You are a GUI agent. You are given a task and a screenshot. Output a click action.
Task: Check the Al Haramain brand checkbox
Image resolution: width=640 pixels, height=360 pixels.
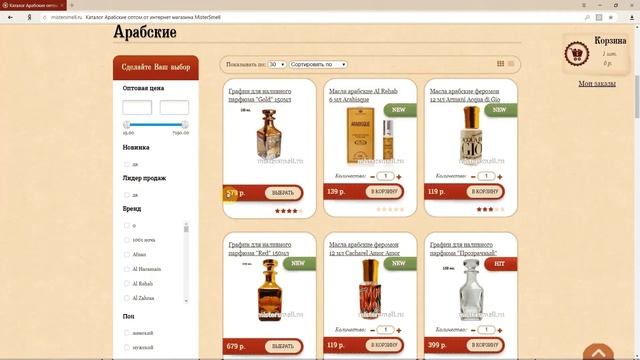tap(127, 269)
